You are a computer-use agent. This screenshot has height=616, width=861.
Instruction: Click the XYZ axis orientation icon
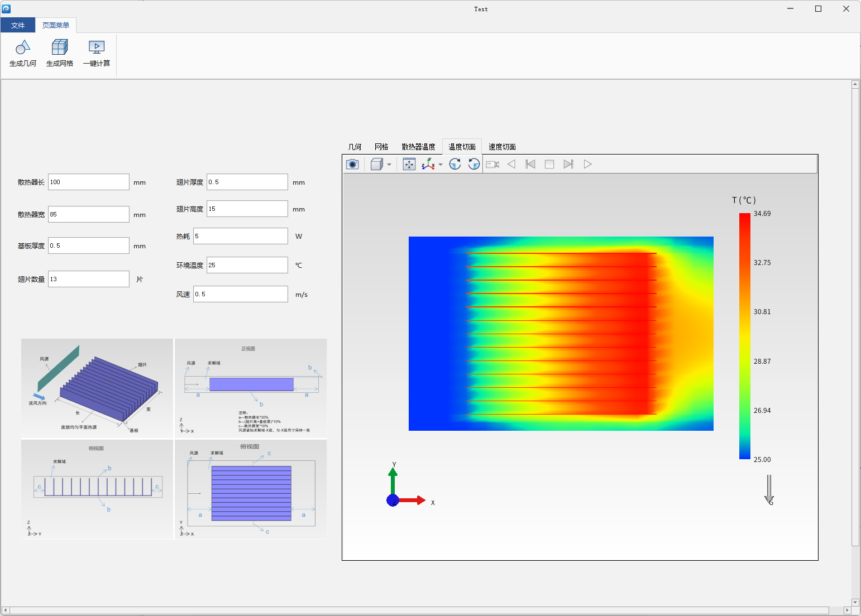(428, 164)
